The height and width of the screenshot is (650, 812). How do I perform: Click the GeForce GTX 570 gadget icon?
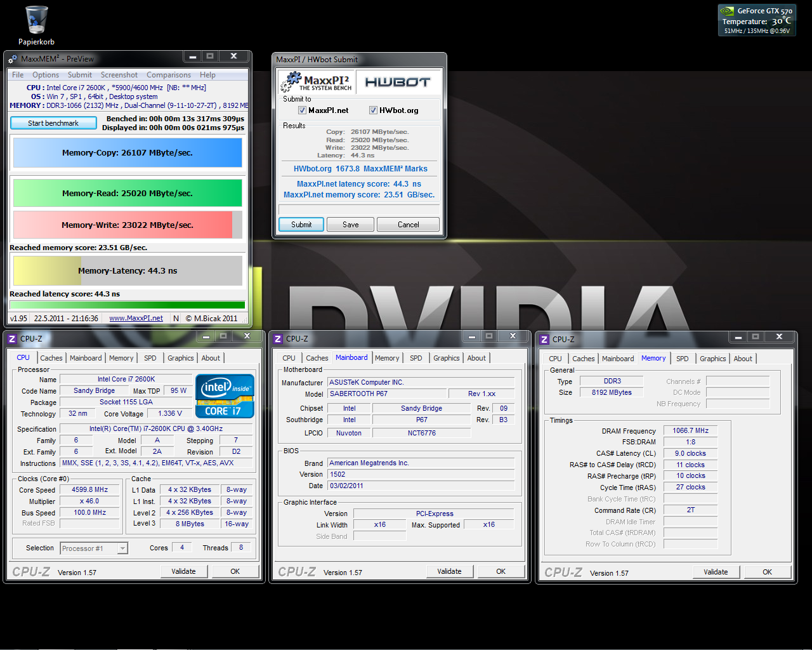click(727, 12)
